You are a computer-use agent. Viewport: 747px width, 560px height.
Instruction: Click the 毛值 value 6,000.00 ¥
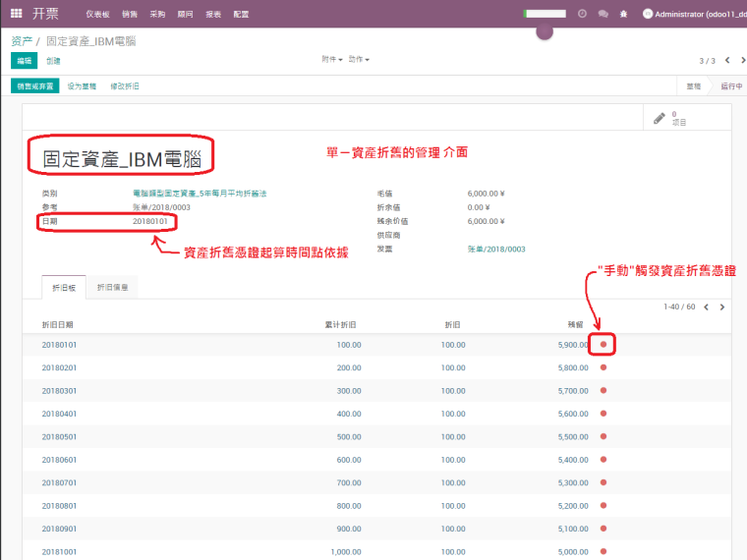[486, 194]
